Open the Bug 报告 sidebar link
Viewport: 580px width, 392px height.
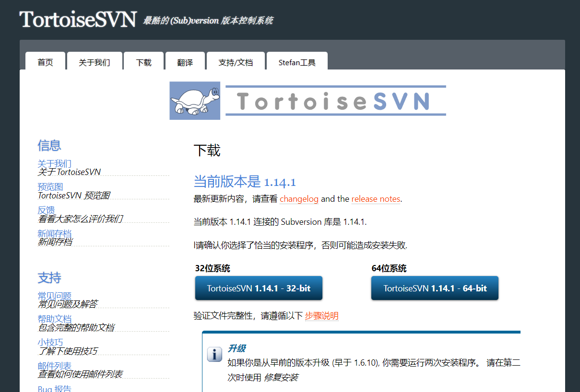[55, 389]
